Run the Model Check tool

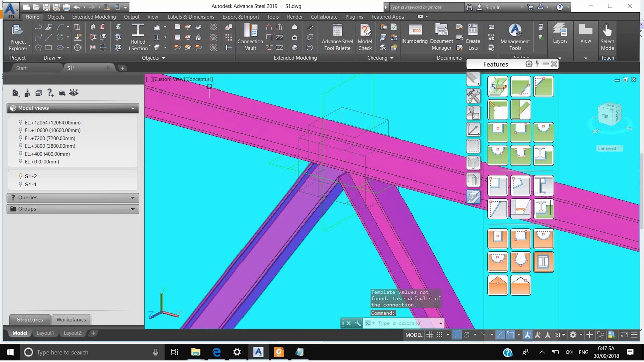[365, 37]
